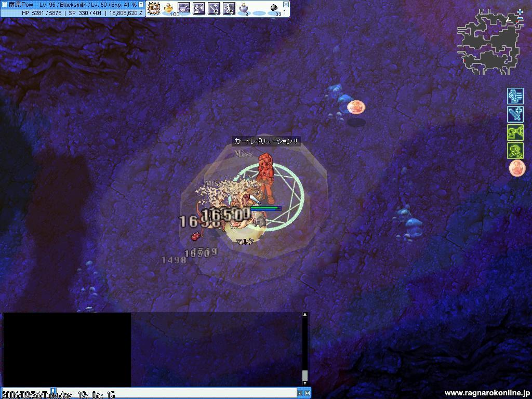Use the yellow potion with count 100
532x399 pixels.
pyautogui.click(x=168, y=8)
